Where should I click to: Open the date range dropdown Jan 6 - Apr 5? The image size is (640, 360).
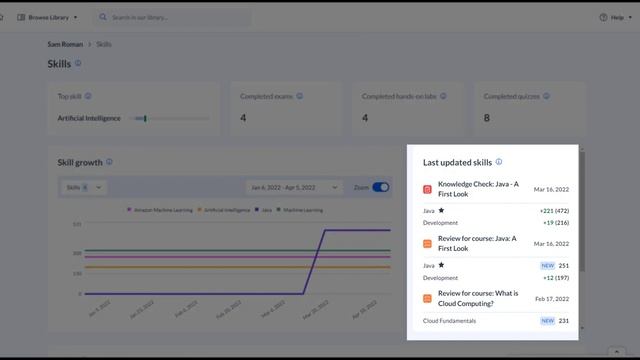(x=294, y=187)
